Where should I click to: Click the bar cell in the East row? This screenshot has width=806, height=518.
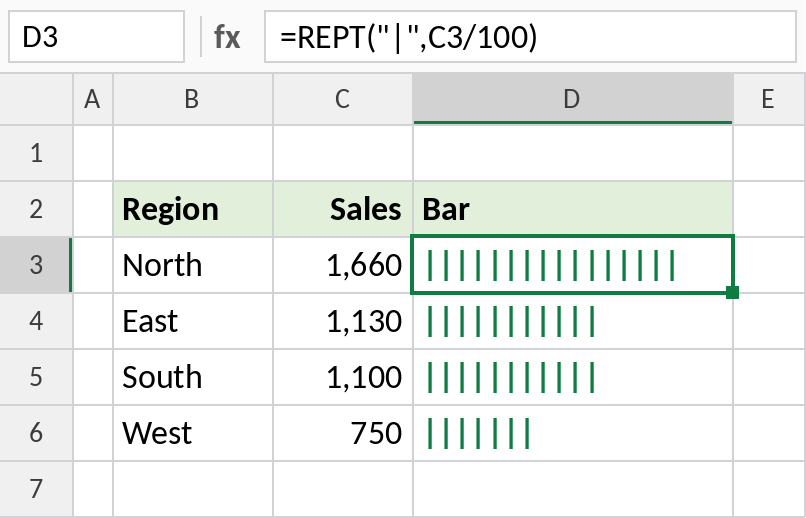(x=573, y=321)
